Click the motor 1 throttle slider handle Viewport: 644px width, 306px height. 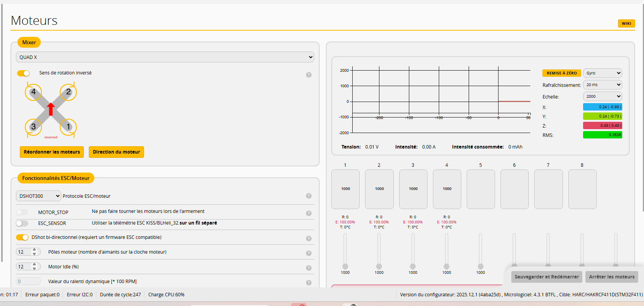tap(345, 266)
